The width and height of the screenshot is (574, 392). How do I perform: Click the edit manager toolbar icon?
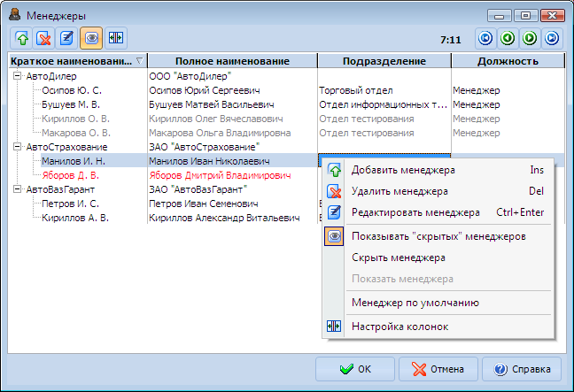click(x=67, y=38)
